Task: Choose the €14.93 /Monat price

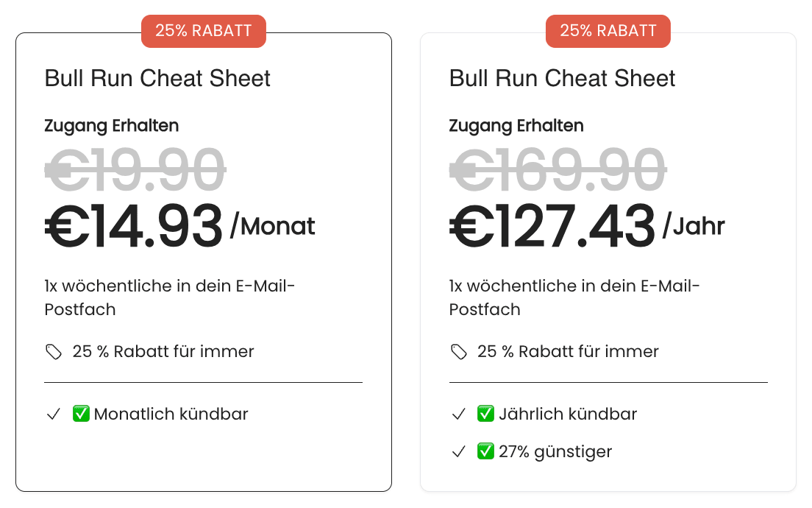Action: 179,226
